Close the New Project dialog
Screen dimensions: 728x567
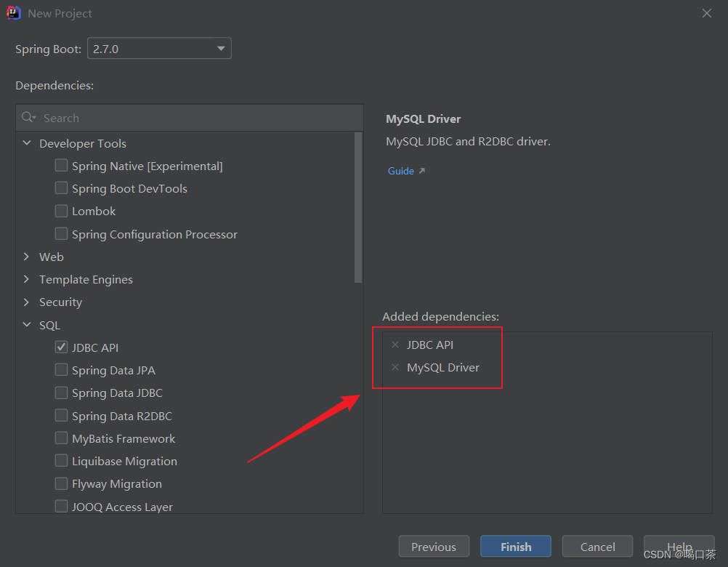click(707, 13)
